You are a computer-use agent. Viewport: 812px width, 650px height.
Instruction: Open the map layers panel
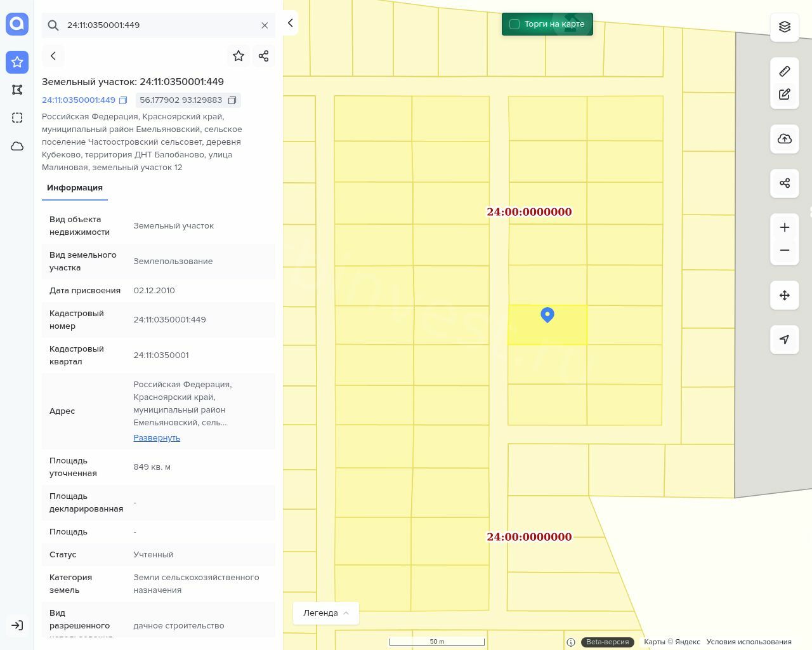pos(785,27)
